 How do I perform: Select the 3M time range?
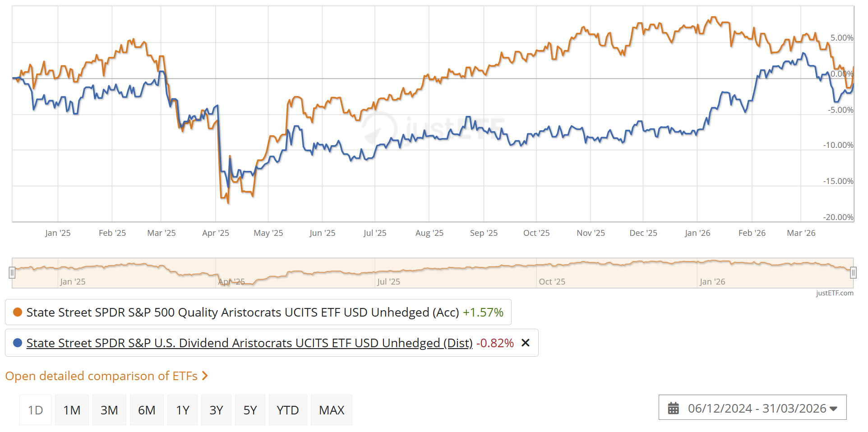[x=109, y=410]
